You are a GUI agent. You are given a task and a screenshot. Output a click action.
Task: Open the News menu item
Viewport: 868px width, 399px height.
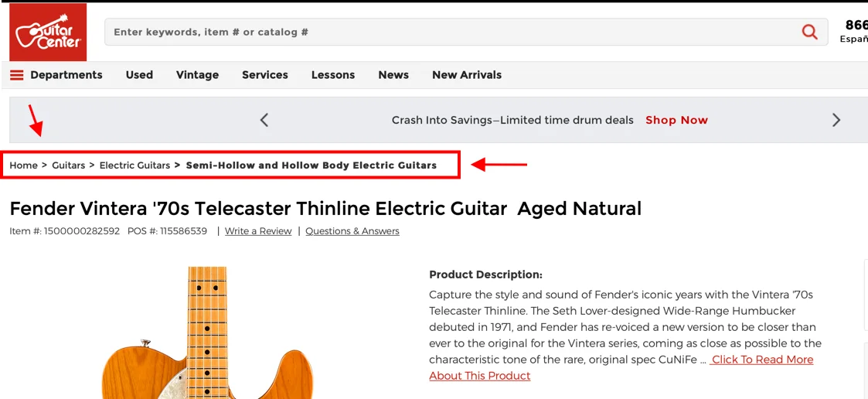[x=393, y=75]
